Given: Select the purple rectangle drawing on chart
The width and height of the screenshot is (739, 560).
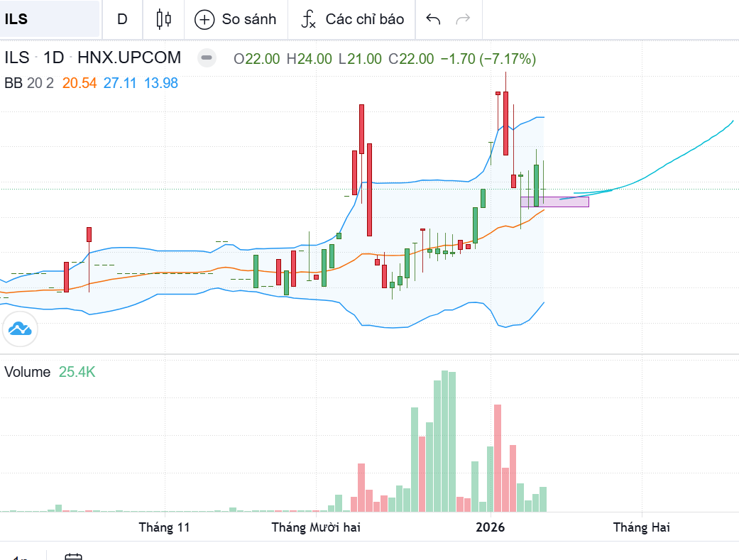Looking at the screenshot, I should (x=554, y=202).
